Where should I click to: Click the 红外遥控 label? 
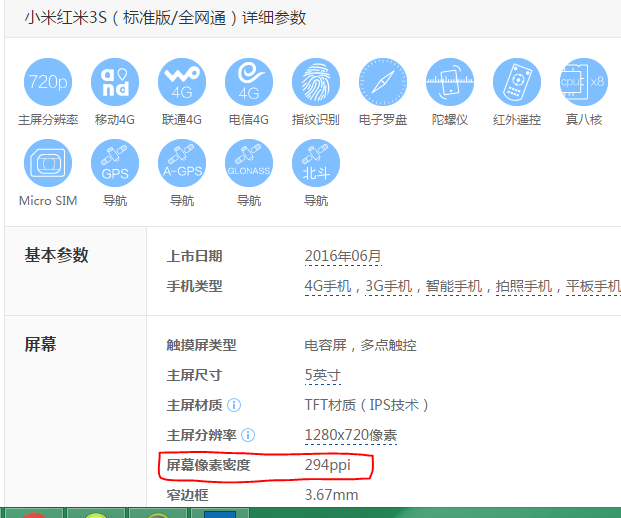pos(516,120)
